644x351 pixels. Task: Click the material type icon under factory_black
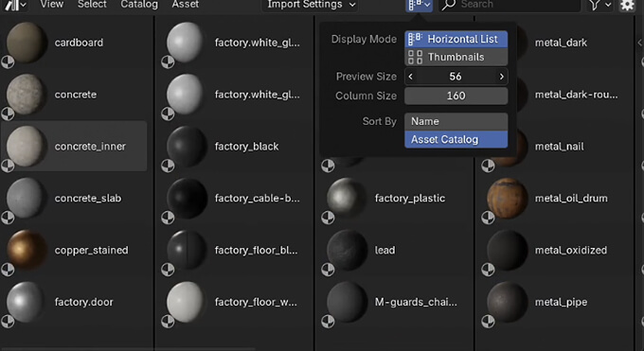pos(168,166)
